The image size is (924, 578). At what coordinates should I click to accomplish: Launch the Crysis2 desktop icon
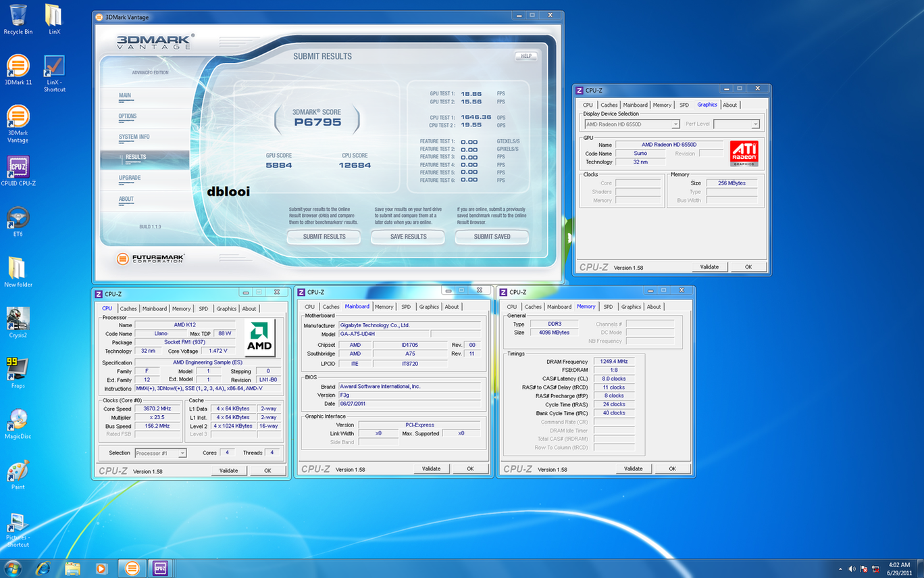coord(18,318)
